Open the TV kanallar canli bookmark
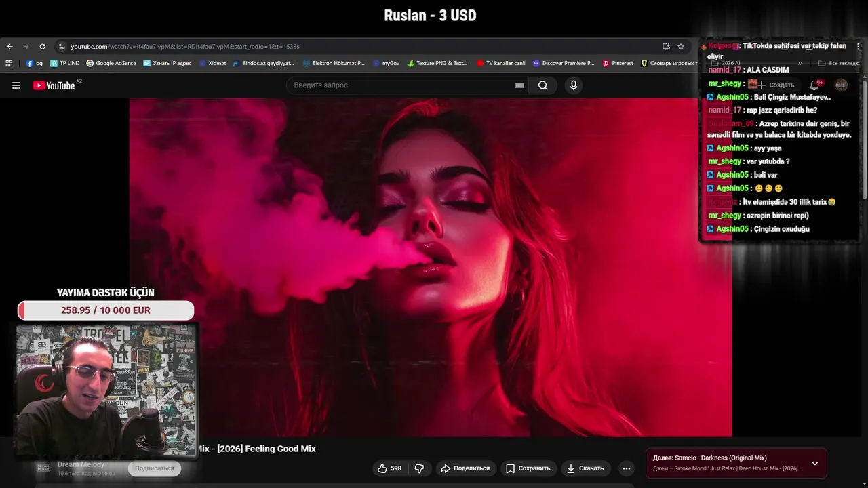The width and height of the screenshot is (868, 488). coord(501,63)
